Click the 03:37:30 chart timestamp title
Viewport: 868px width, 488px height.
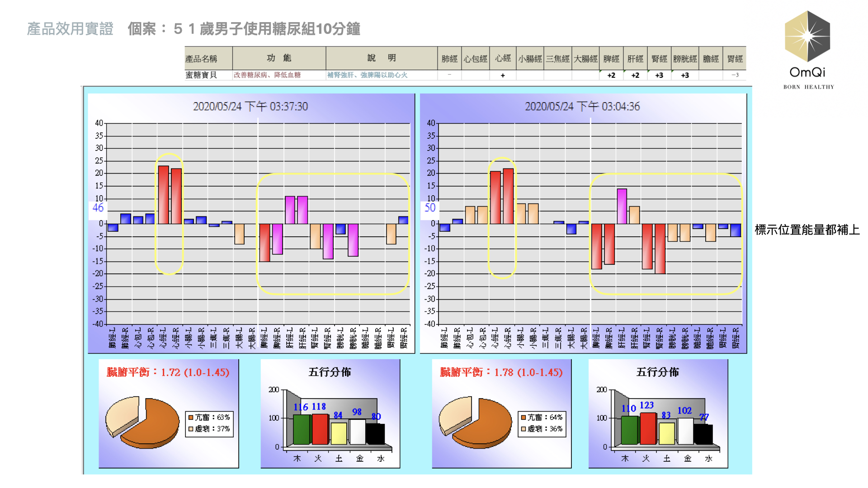coord(250,107)
